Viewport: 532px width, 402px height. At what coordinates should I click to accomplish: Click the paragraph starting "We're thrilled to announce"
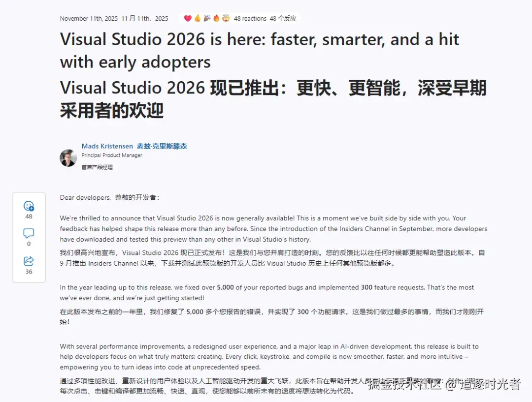[273, 229]
